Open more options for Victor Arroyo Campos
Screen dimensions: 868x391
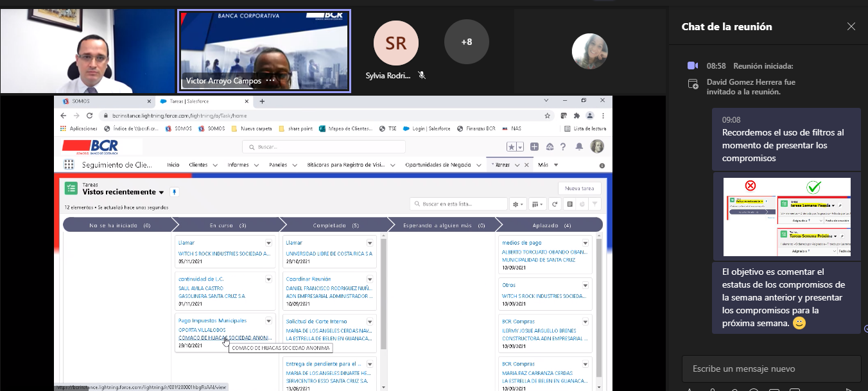(x=270, y=81)
